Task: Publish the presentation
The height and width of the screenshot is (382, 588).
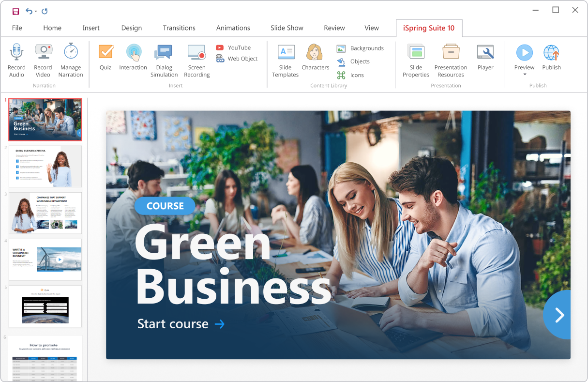Action: pyautogui.click(x=551, y=60)
